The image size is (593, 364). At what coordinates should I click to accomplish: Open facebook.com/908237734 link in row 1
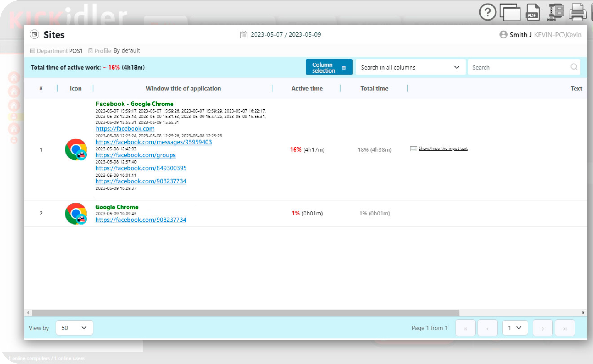click(141, 181)
